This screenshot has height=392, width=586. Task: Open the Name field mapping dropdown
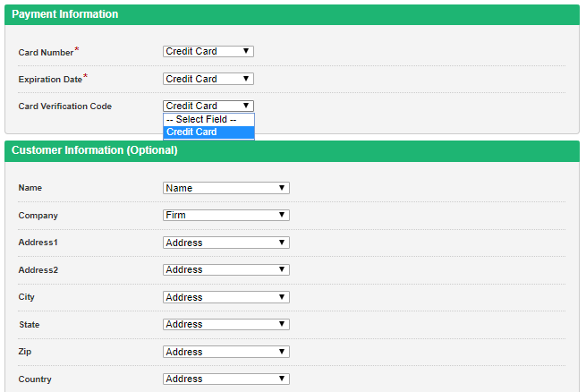point(226,188)
